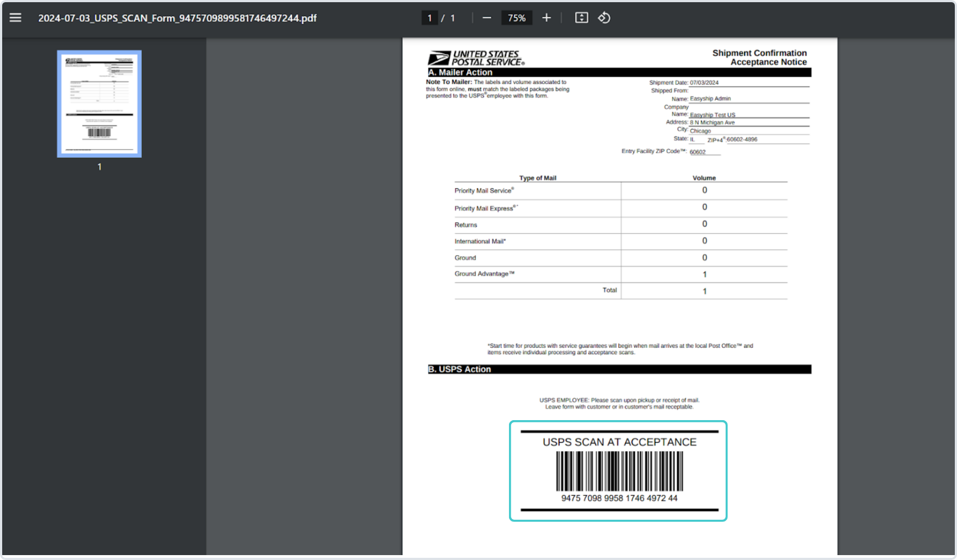
Task: Click address '8 N Michigan Ave'
Action: click(712, 122)
